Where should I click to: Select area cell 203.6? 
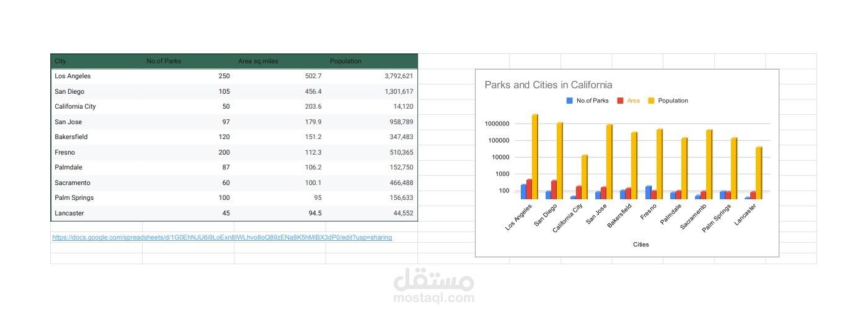click(x=313, y=106)
